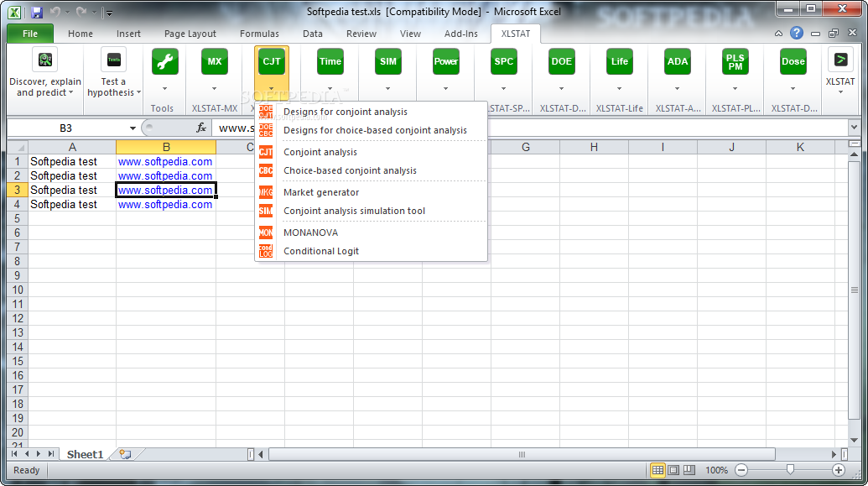
Task: Open the XLSTAT-MX green icon
Action: pyautogui.click(x=214, y=61)
